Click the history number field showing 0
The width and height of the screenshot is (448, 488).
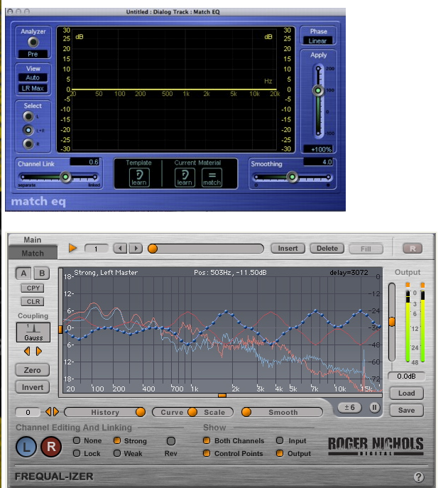point(28,412)
